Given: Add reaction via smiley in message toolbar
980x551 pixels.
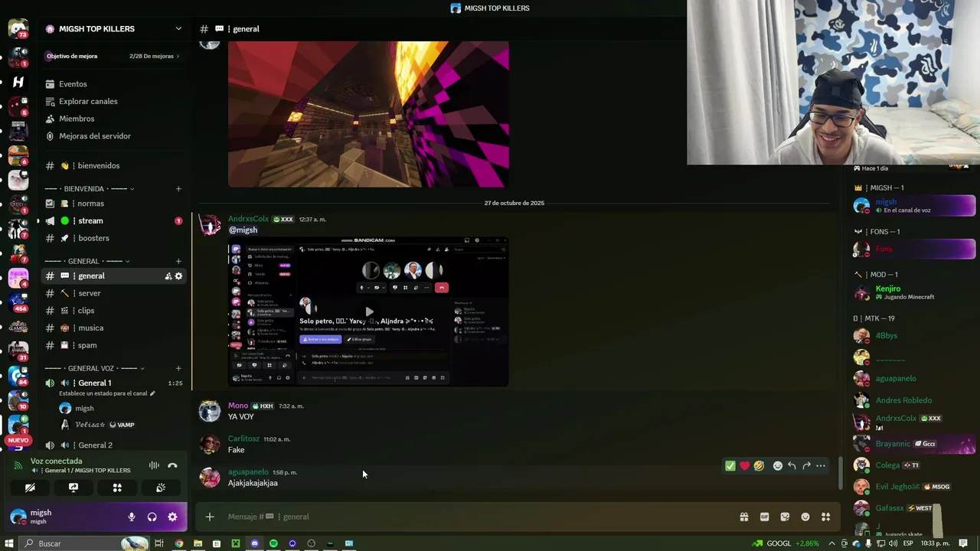Looking at the screenshot, I should 777,465.
